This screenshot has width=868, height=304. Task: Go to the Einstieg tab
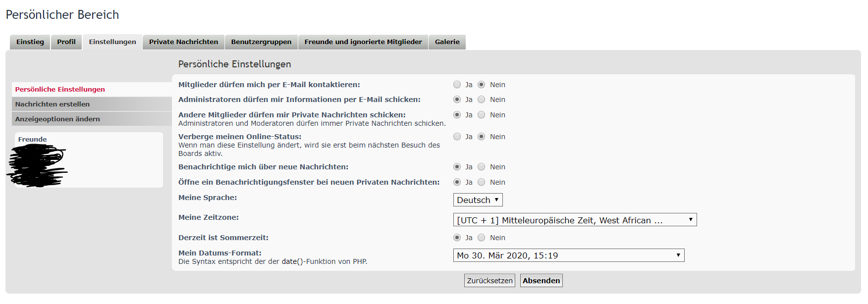30,42
